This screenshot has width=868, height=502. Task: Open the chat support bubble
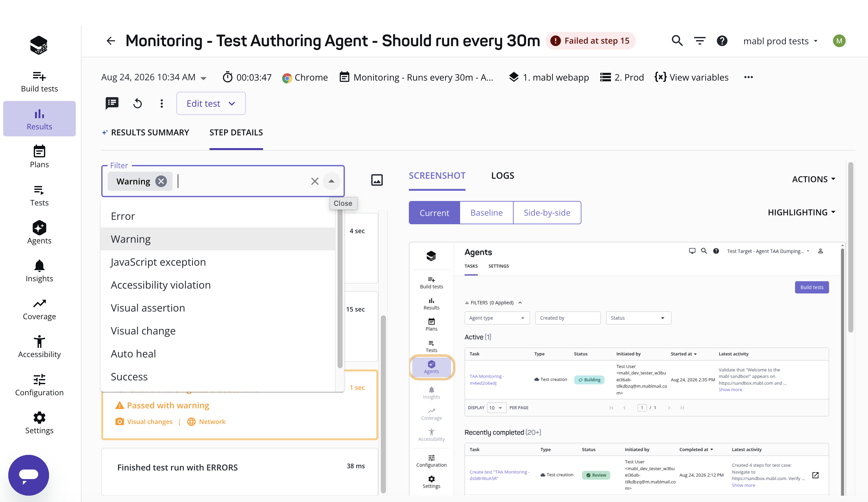[29, 475]
